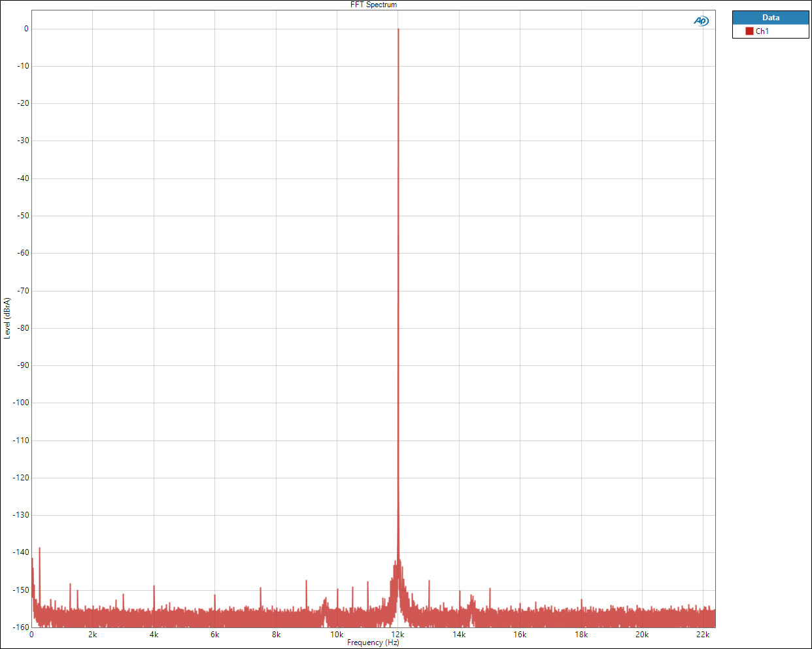The image size is (812, 649).
Task: Click the -40 level tick label
Action: click(23, 178)
